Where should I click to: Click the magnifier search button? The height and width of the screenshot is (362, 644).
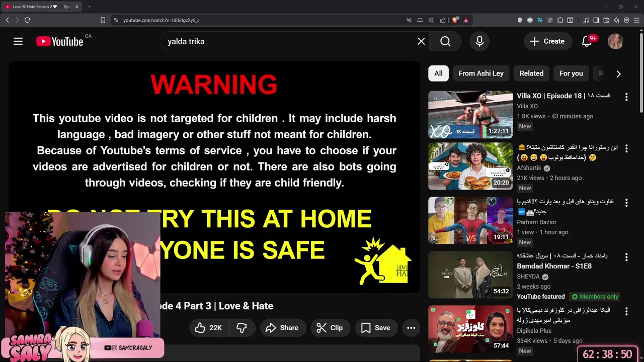tap(445, 41)
